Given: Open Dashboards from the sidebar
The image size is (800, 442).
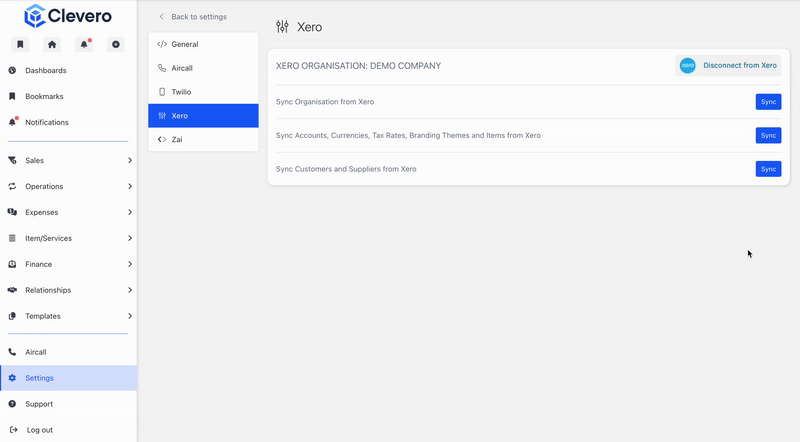Looking at the screenshot, I should pyautogui.click(x=46, y=70).
